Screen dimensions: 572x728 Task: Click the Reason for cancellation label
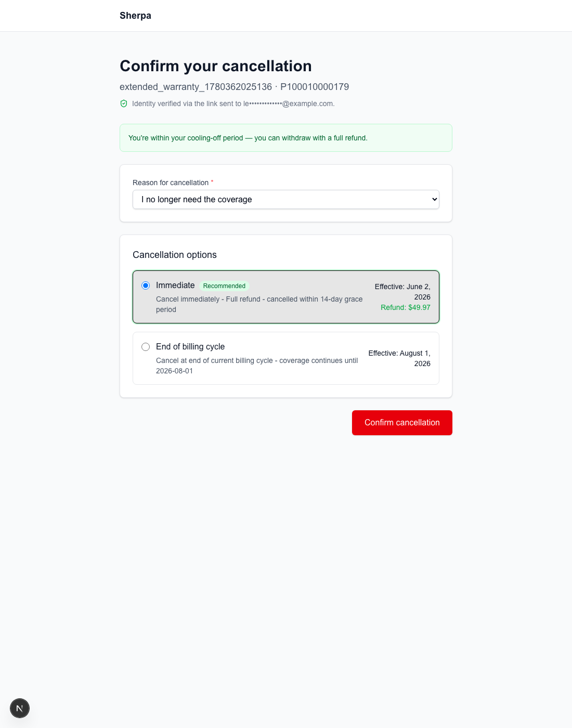pos(171,183)
